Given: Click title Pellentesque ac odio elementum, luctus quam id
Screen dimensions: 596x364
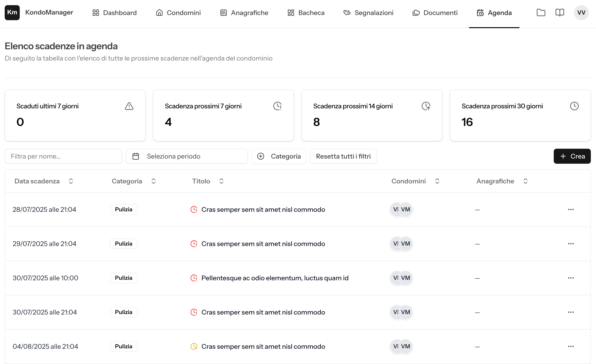Looking at the screenshot, I should tap(275, 278).
